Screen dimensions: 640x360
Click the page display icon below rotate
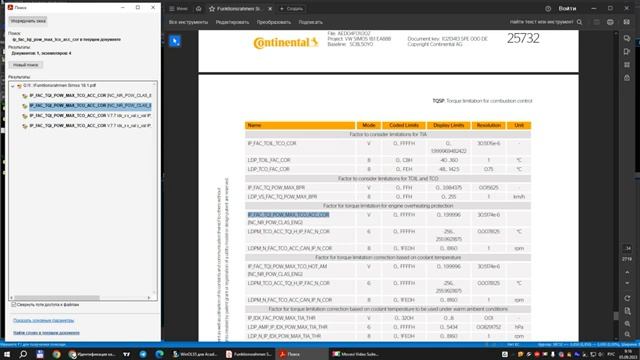click(x=627, y=311)
